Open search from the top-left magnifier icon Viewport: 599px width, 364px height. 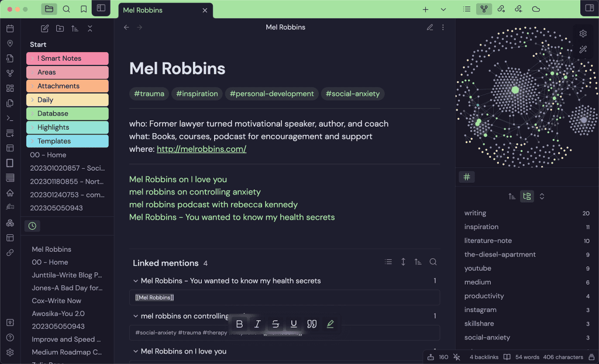click(67, 9)
